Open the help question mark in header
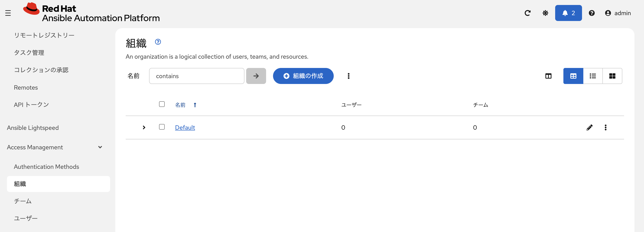Screen dimensions: 644x232 click(x=592, y=13)
